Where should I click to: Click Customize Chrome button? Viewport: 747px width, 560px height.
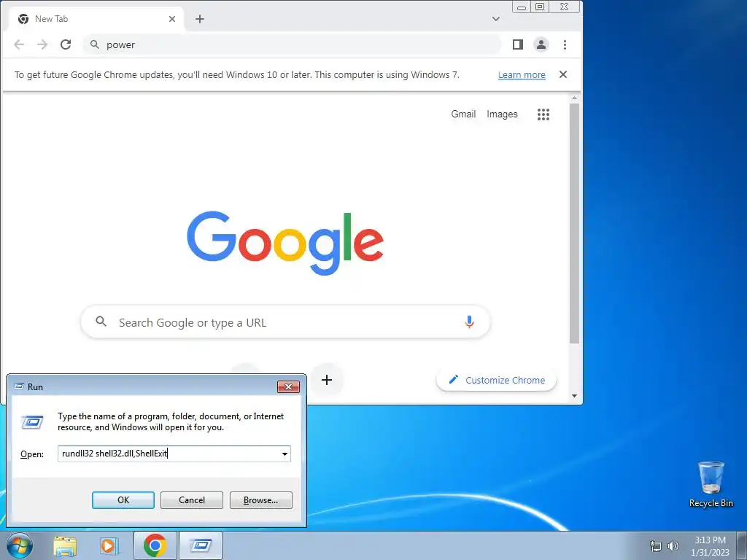(496, 380)
